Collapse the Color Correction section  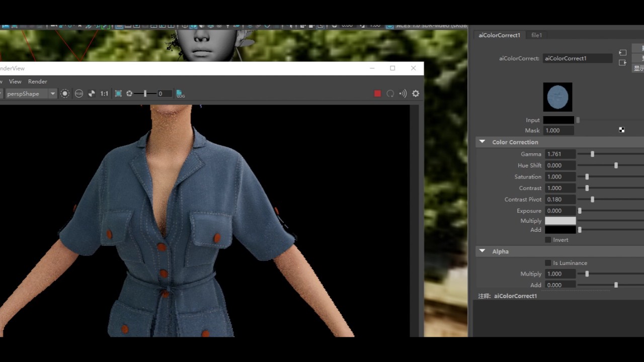pyautogui.click(x=482, y=142)
